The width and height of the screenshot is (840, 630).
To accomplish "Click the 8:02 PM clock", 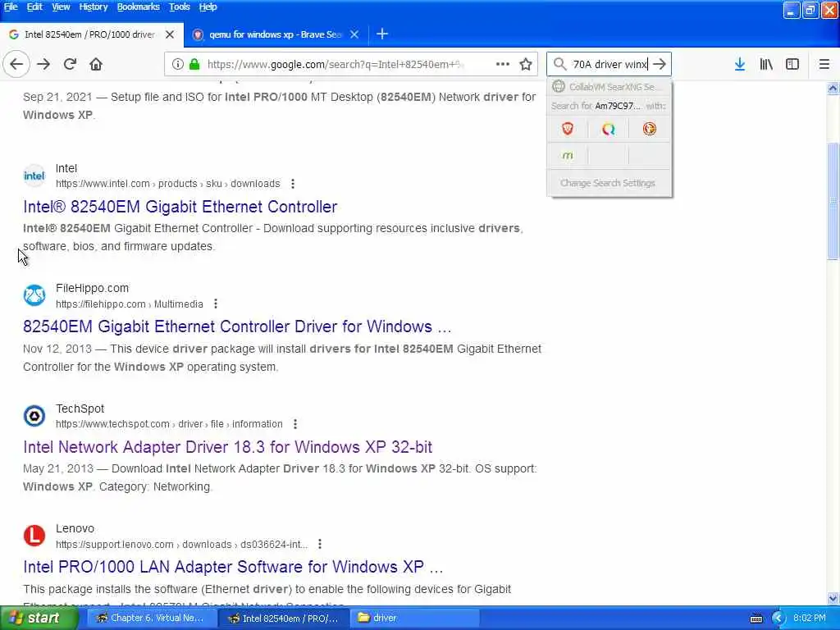I will tap(810, 619).
